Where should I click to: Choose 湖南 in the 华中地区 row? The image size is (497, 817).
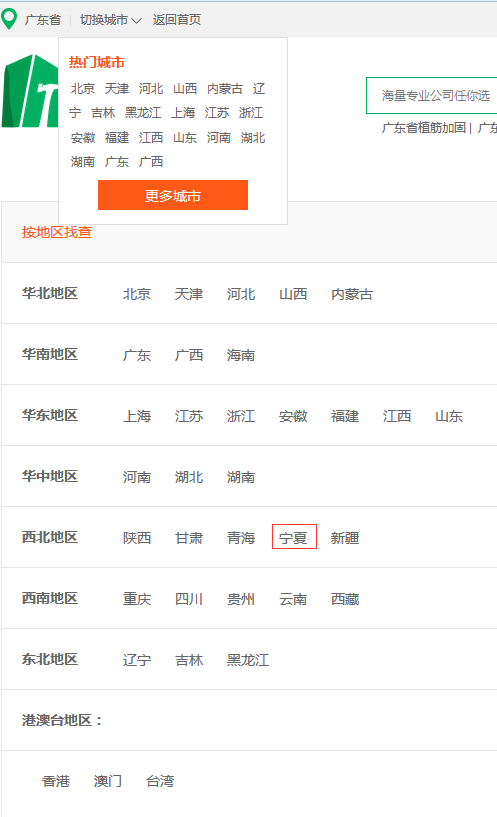[241, 477]
